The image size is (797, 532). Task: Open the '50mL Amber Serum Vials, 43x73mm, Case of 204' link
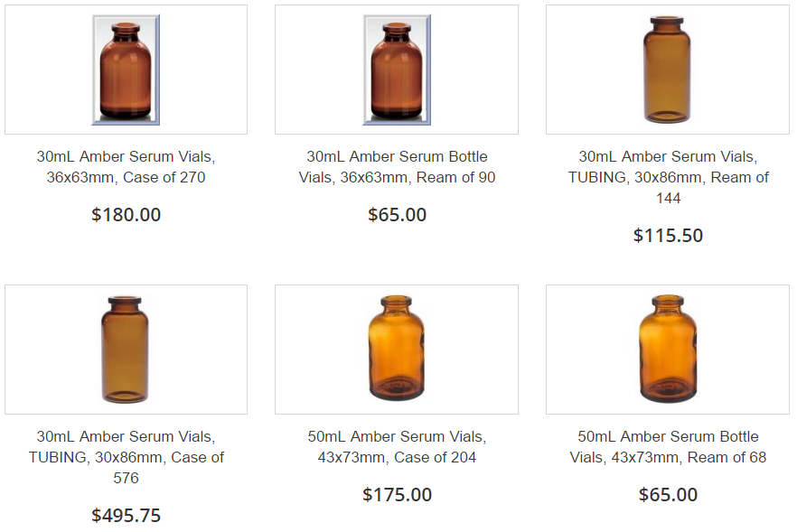tap(397, 446)
